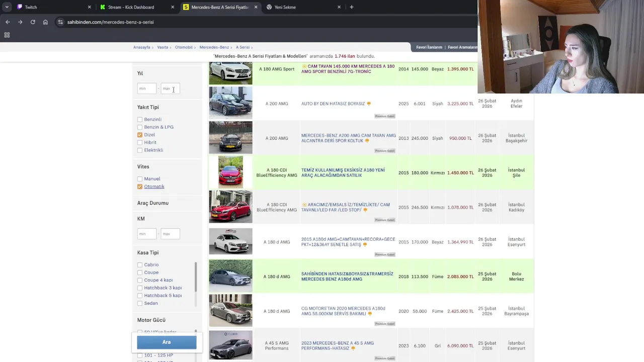644x362 pixels.
Task: Check the Hatchback 3 kapı checkbox
Action: (140, 288)
